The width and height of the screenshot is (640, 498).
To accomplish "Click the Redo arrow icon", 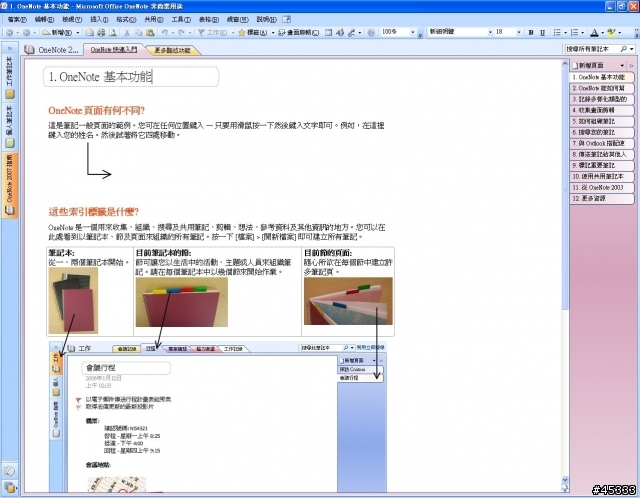I will point(181,32).
